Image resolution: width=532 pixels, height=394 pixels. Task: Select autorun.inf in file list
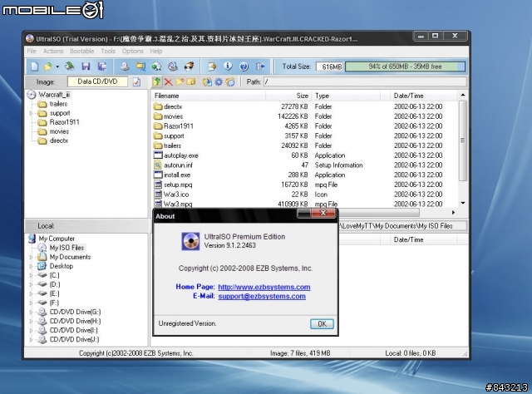click(178, 165)
